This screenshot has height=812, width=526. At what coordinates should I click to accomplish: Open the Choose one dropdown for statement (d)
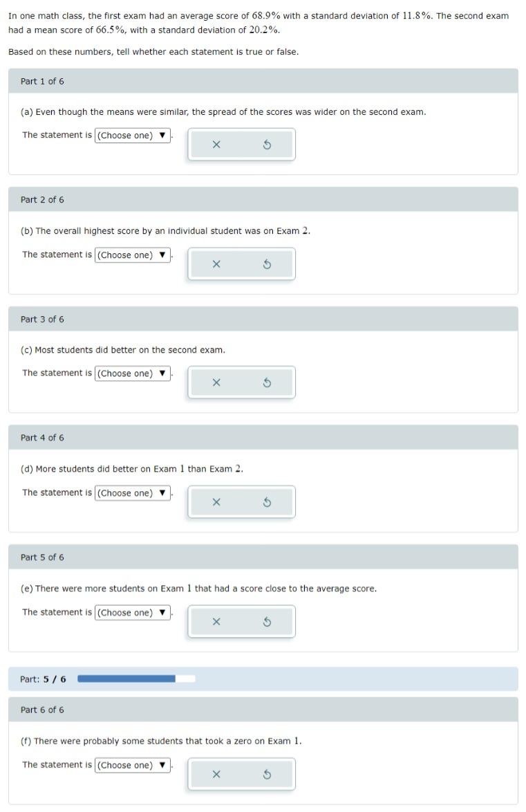pos(131,492)
